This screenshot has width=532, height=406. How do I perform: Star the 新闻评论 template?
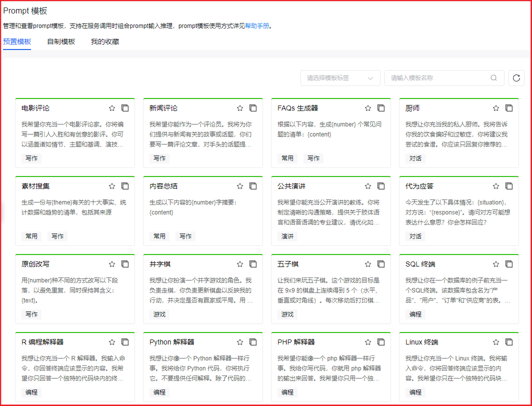[240, 108]
